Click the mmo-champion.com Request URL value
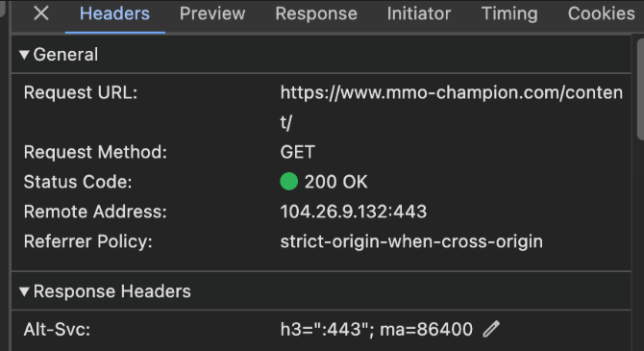Screen dimensions: 644x351 point(452,108)
